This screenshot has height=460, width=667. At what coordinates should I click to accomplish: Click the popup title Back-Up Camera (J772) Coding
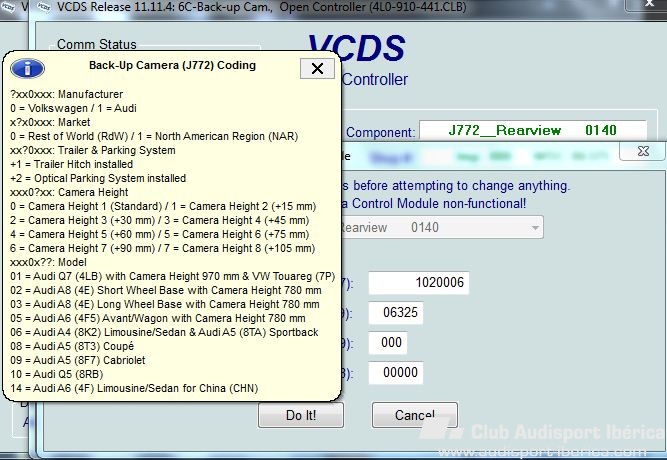click(x=172, y=65)
